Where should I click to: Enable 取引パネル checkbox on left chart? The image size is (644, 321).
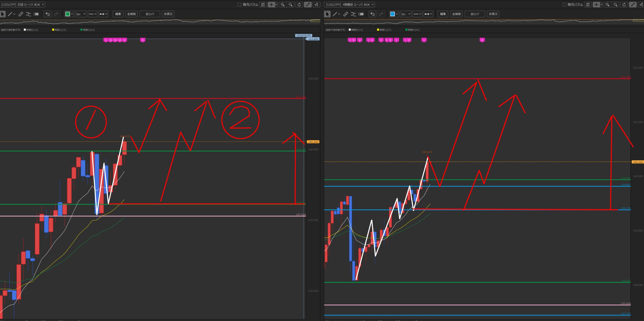239,5
